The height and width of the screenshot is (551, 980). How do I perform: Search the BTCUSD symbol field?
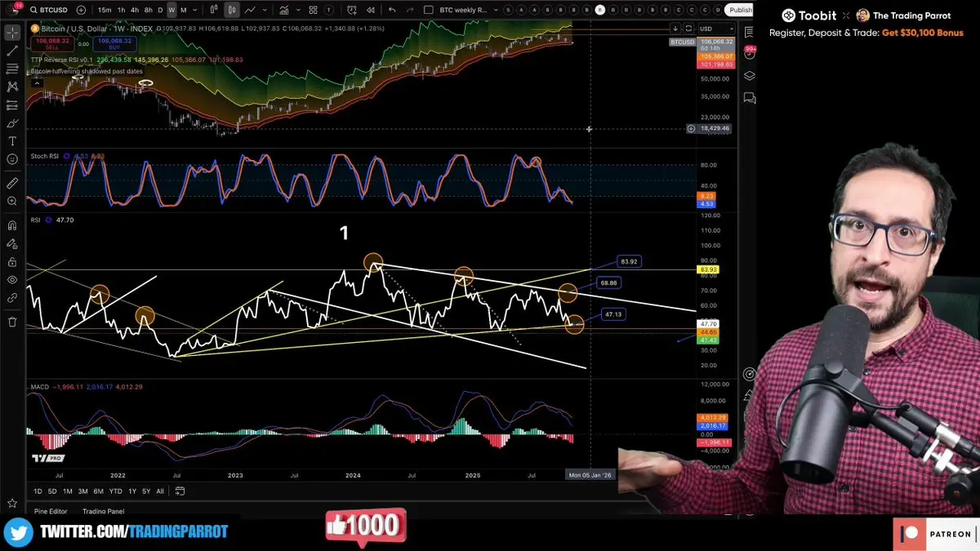[50, 10]
